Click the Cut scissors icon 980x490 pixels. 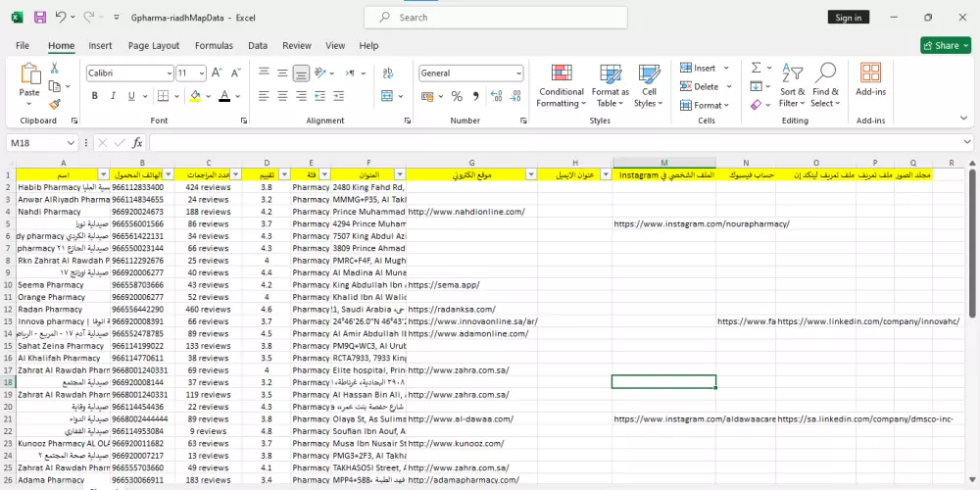pyautogui.click(x=55, y=68)
